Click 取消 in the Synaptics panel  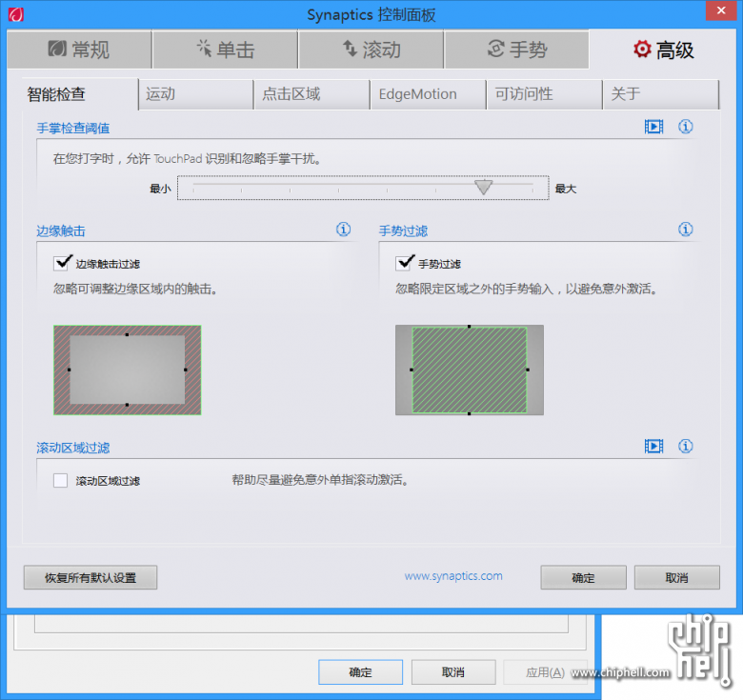(x=676, y=577)
